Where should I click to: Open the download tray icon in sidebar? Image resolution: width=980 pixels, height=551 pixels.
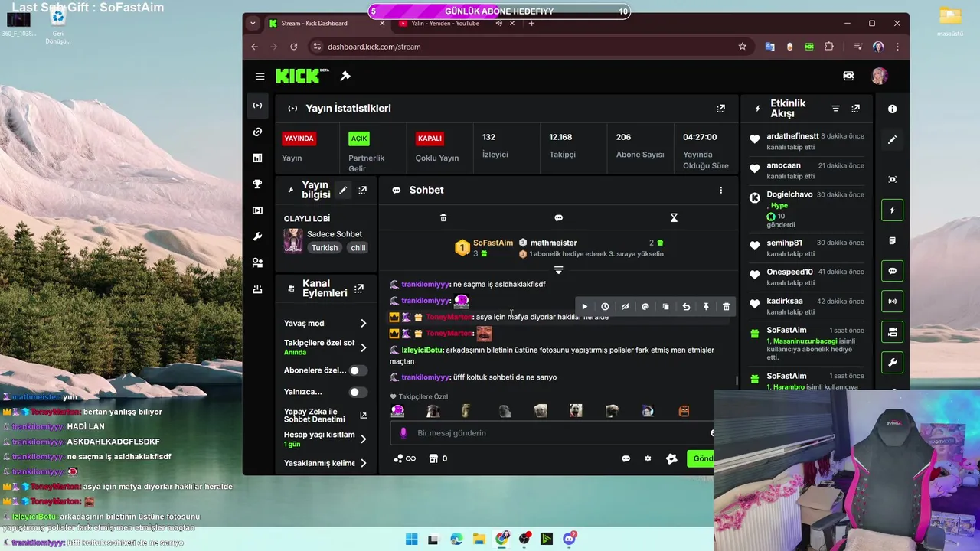258,289
